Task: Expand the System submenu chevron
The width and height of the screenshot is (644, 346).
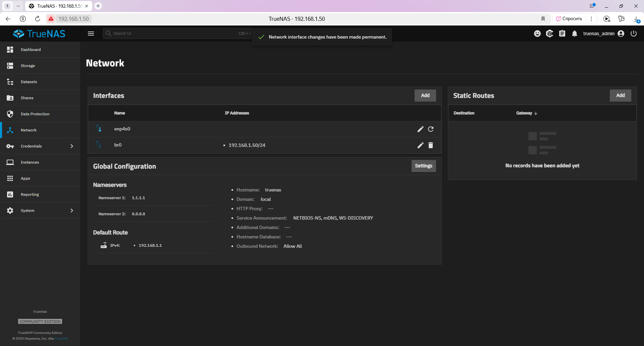Action: (x=72, y=211)
